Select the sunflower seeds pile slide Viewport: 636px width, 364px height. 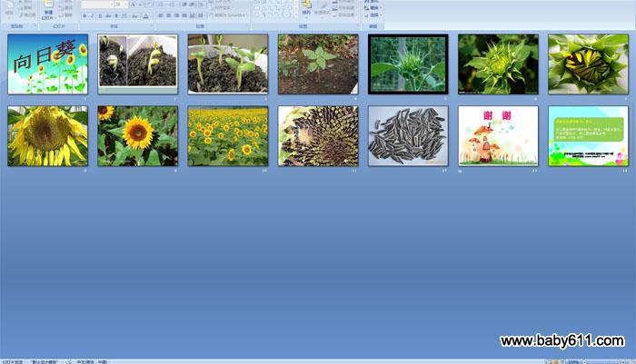[x=408, y=135]
